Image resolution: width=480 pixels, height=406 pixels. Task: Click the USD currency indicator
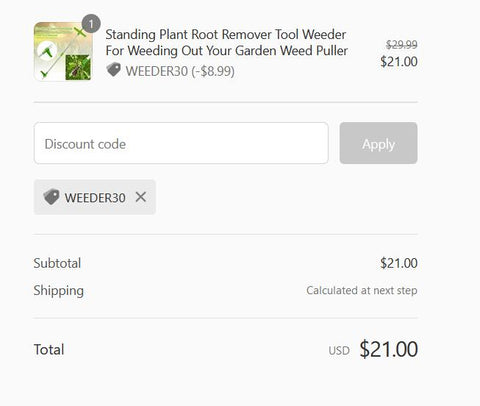coord(339,351)
